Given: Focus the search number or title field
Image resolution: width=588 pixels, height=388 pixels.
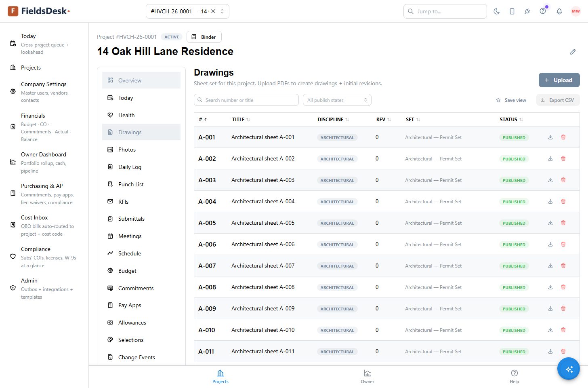Looking at the screenshot, I should point(246,100).
